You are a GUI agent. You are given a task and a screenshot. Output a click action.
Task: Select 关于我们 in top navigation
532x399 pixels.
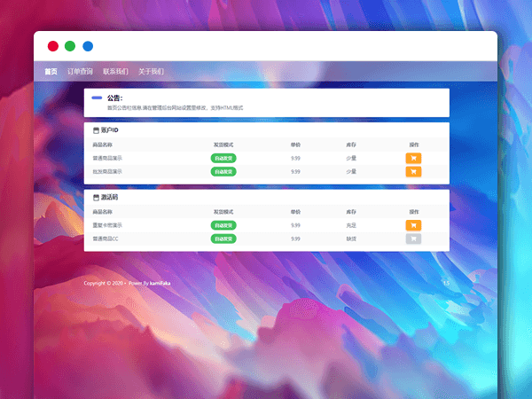pyautogui.click(x=151, y=71)
